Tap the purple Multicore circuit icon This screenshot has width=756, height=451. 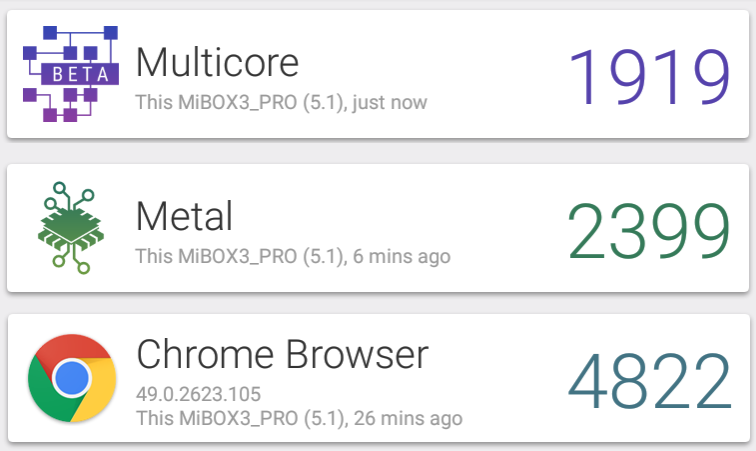[71, 74]
